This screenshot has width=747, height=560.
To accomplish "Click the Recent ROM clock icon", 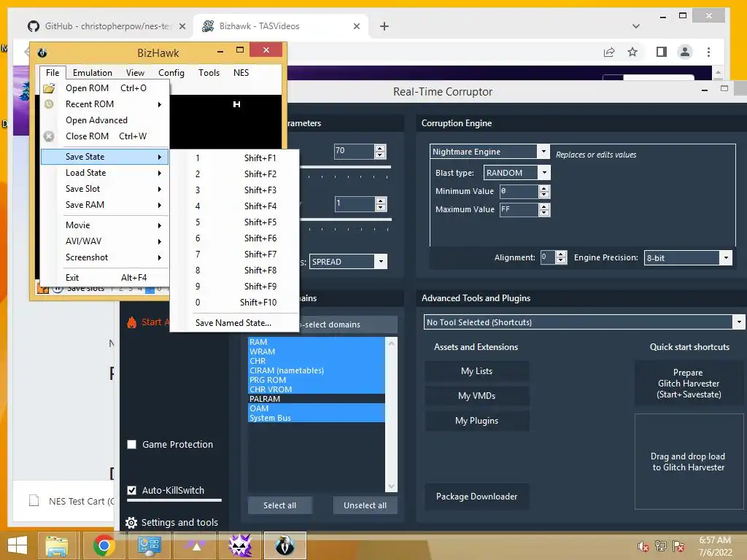I will click(49, 104).
